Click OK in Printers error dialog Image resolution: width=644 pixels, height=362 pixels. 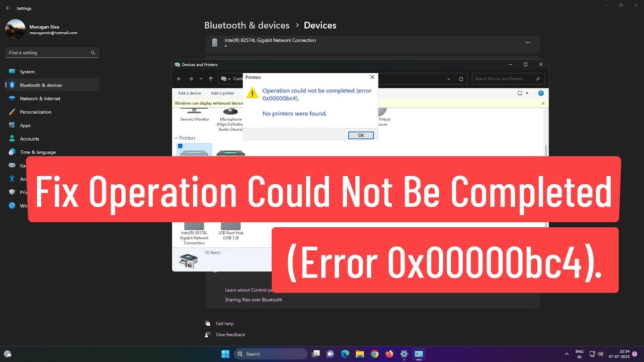tap(361, 135)
